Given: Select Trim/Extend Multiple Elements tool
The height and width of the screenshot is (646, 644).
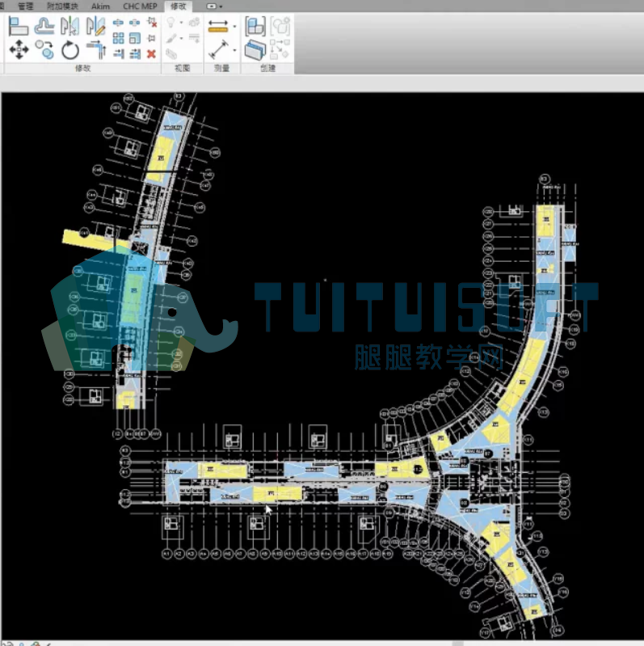Looking at the screenshot, I should [135, 53].
